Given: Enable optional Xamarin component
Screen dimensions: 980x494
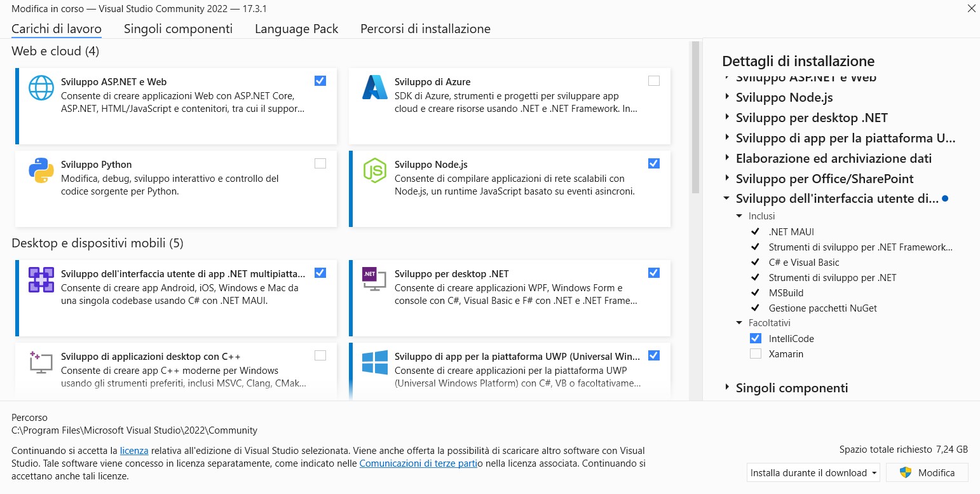Looking at the screenshot, I should coord(756,353).
